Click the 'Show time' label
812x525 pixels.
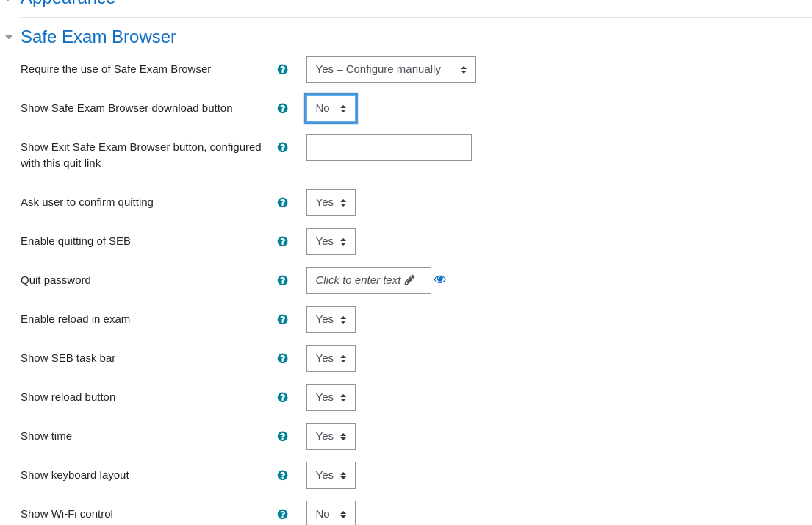point(46,436)
